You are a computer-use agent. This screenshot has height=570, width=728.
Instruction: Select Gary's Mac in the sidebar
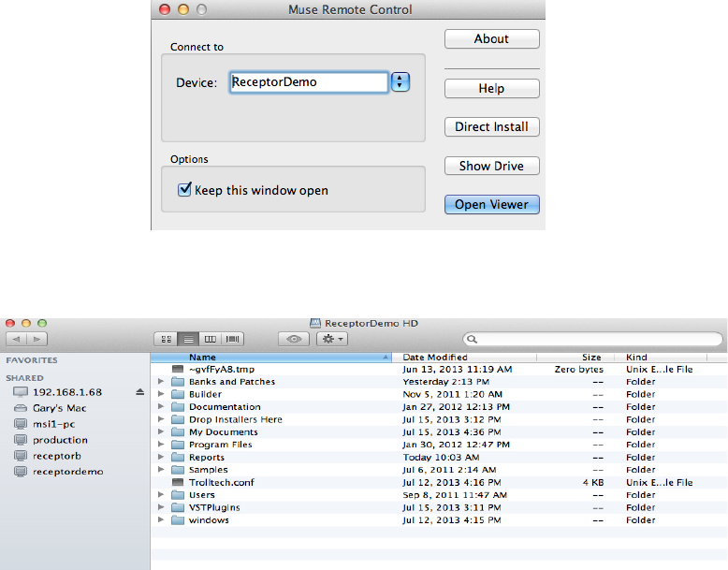(x=60, y=408)
